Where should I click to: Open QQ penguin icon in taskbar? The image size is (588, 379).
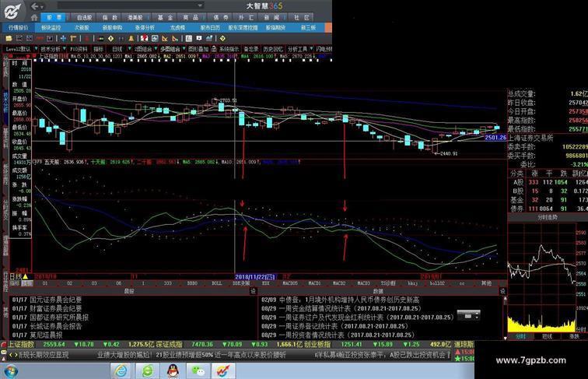(173, 370)
